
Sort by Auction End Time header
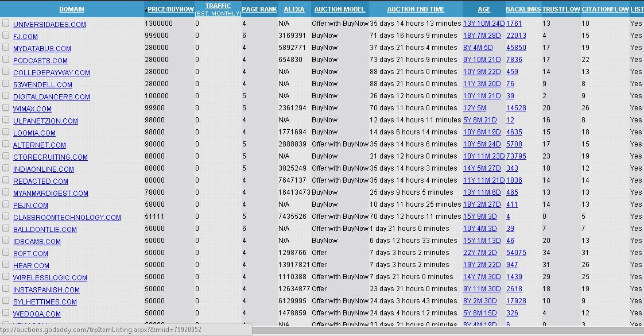tap(416, 9)
